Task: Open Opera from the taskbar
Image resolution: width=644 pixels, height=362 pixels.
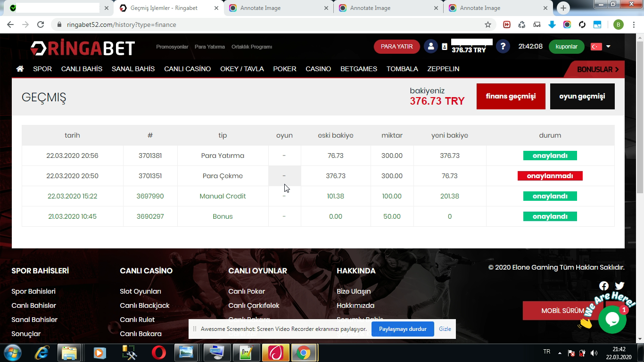Action: coord(158,353)
